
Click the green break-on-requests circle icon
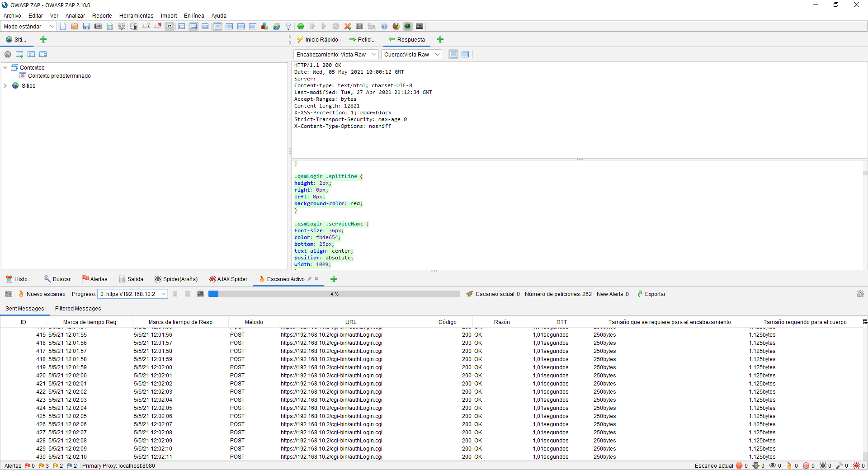301,26
